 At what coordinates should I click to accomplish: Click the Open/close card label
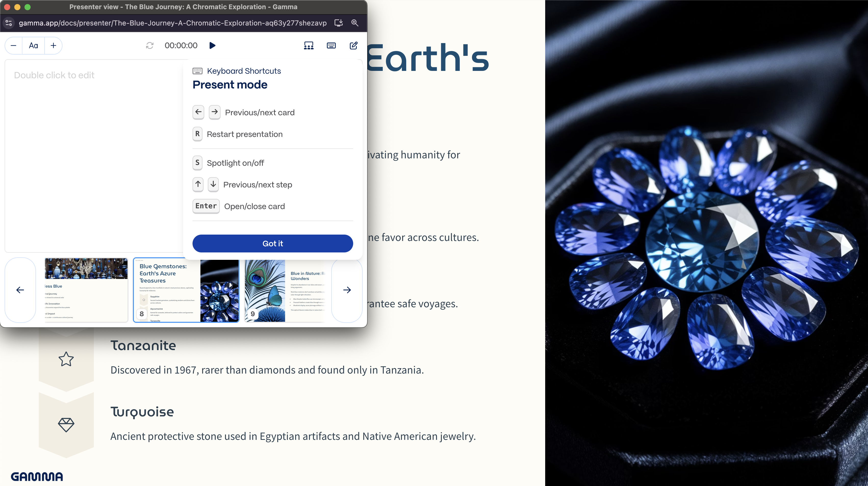click(254, 206)
